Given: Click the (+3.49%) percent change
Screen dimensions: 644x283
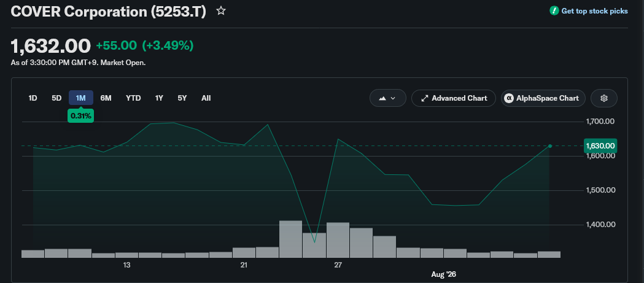Looking at the screenshot, I should 168,45.
